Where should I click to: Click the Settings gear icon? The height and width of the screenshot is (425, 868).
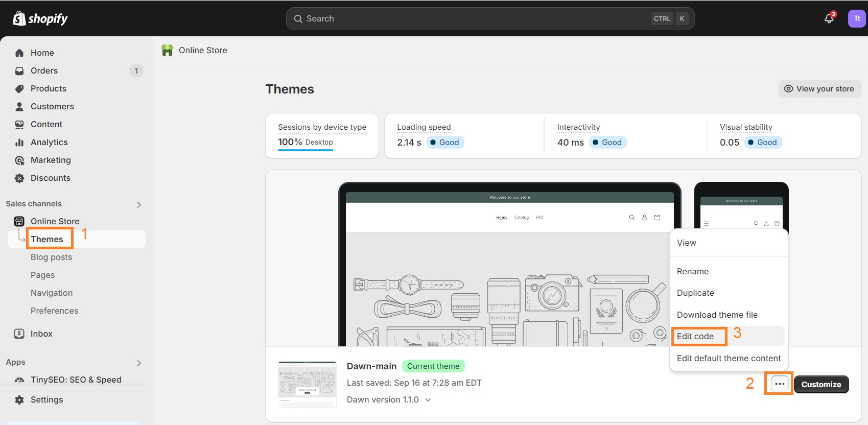(19, 399)
